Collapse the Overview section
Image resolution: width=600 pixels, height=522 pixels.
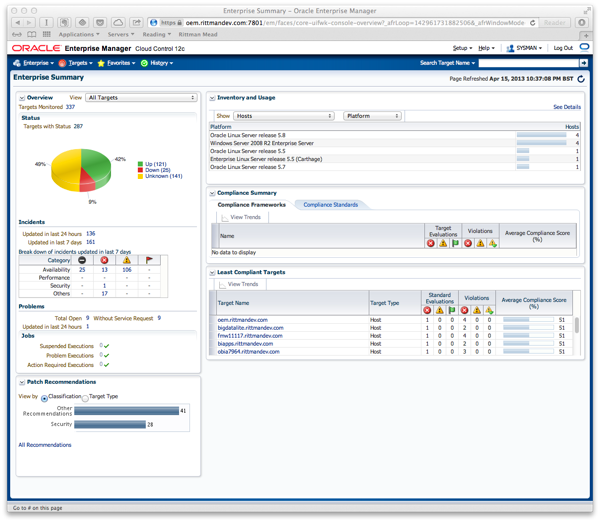coord(22,98)
